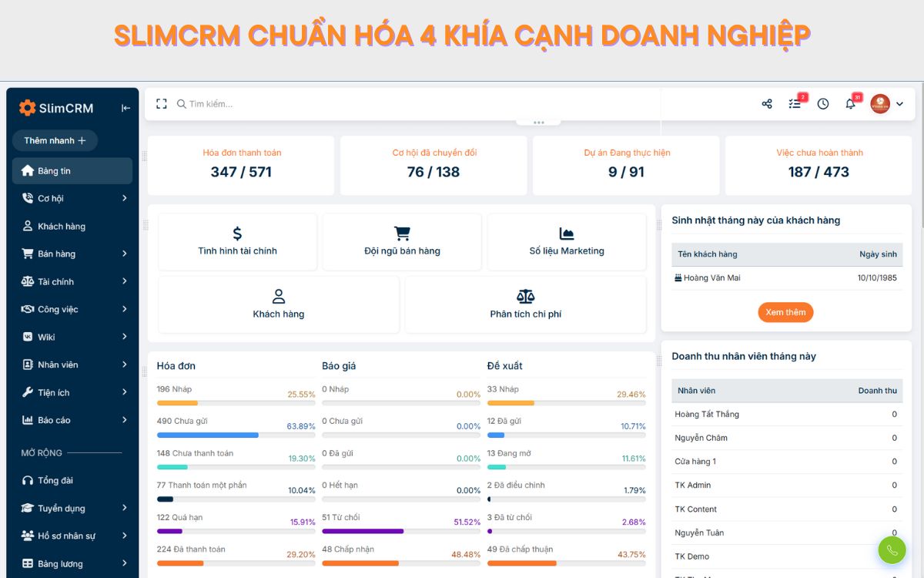924x578 pixels.
Task: Click the Xem thêm button
Action: [x=785, y=312]
